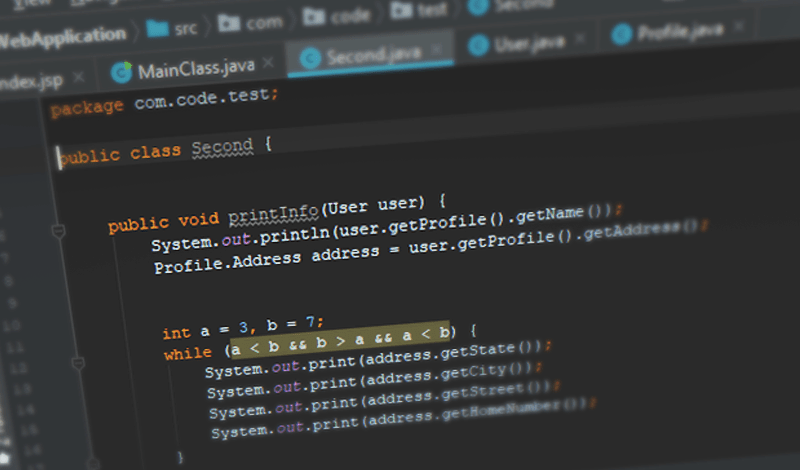
Task: Click the 'getState' method call
Action: pyautogui.click(x=478, y=352)
